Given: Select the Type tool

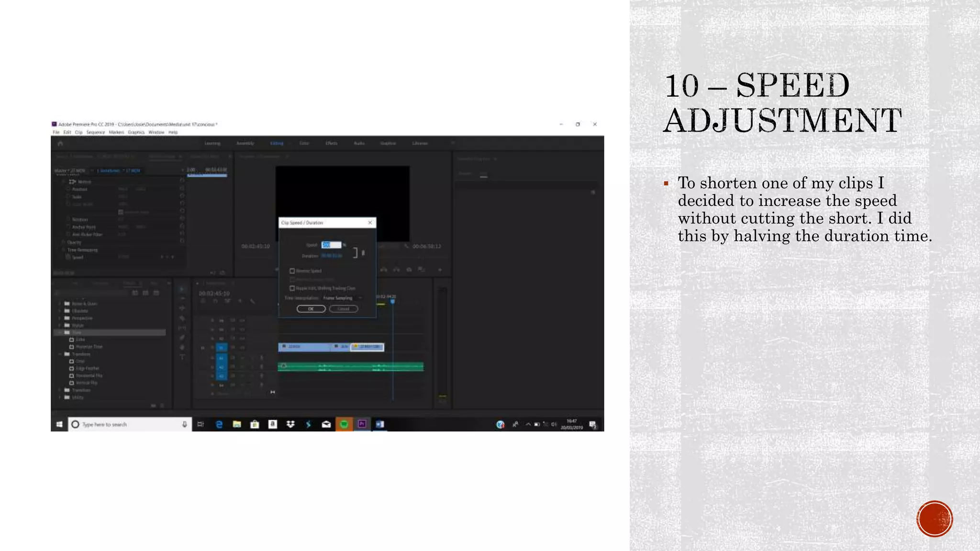Looking at the screenshot, I should 182,357.
